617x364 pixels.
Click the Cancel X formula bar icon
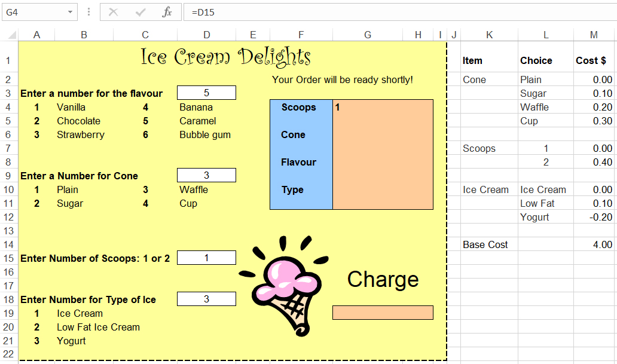[114, 12]
